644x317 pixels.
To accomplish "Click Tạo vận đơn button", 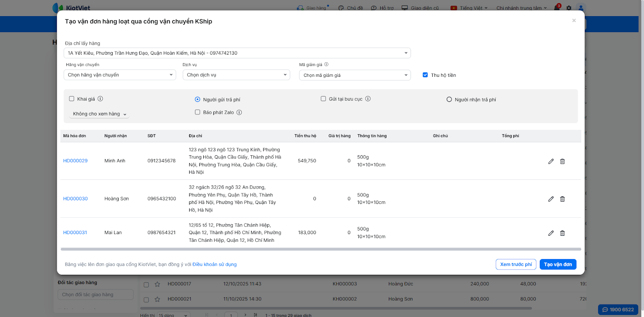I will [558, 264].
